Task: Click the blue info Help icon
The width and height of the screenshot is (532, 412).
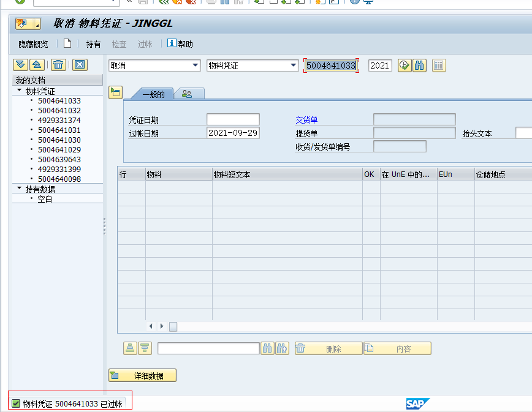Action: 172,43
